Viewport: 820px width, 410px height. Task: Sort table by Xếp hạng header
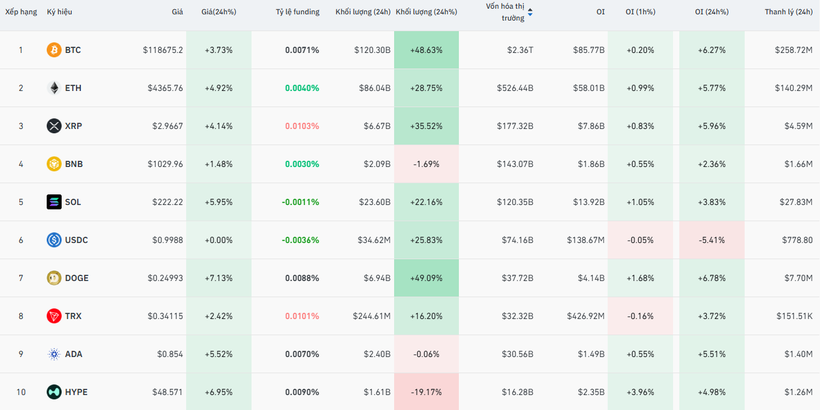point(21,12)
